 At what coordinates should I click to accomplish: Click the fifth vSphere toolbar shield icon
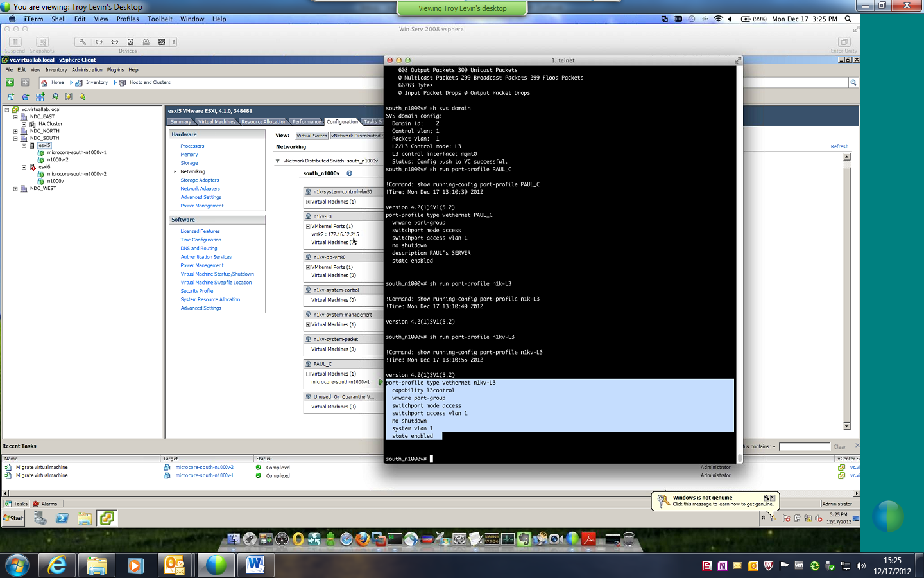tap(69, 97)
